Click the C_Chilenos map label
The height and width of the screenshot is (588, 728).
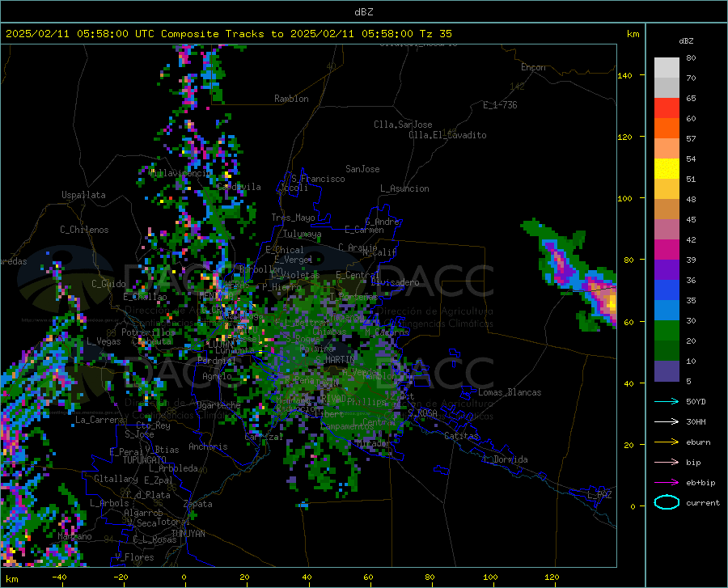(x=84, y=230)
